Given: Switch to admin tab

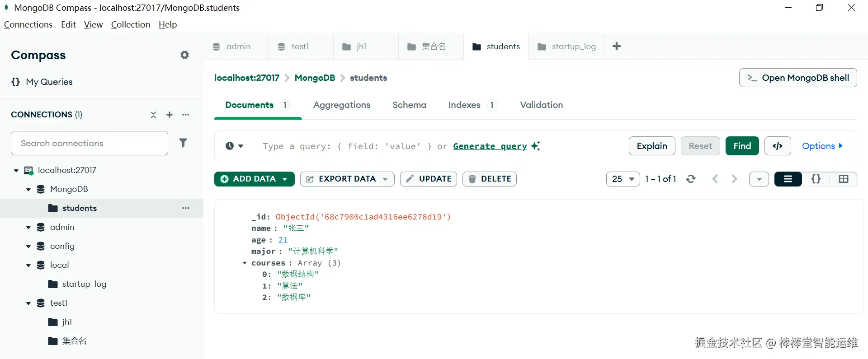Looking at the screenshot, I should (236, 47).
